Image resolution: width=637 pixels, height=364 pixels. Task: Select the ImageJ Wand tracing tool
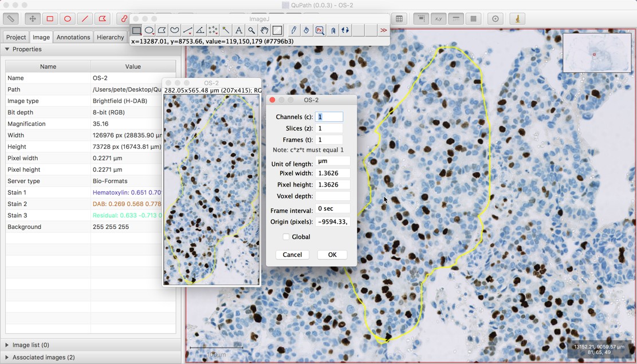pyautogui.click(x=226, y=30)
